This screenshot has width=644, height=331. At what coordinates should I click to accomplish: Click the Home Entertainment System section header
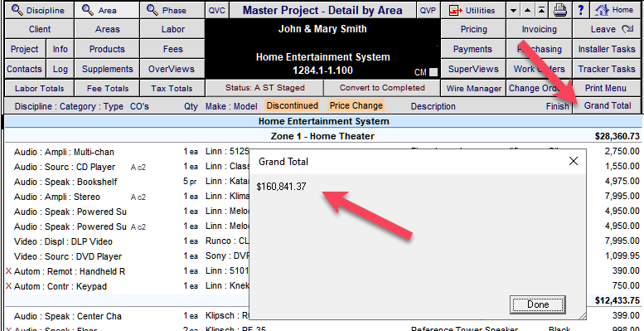(x=323, y=121)
